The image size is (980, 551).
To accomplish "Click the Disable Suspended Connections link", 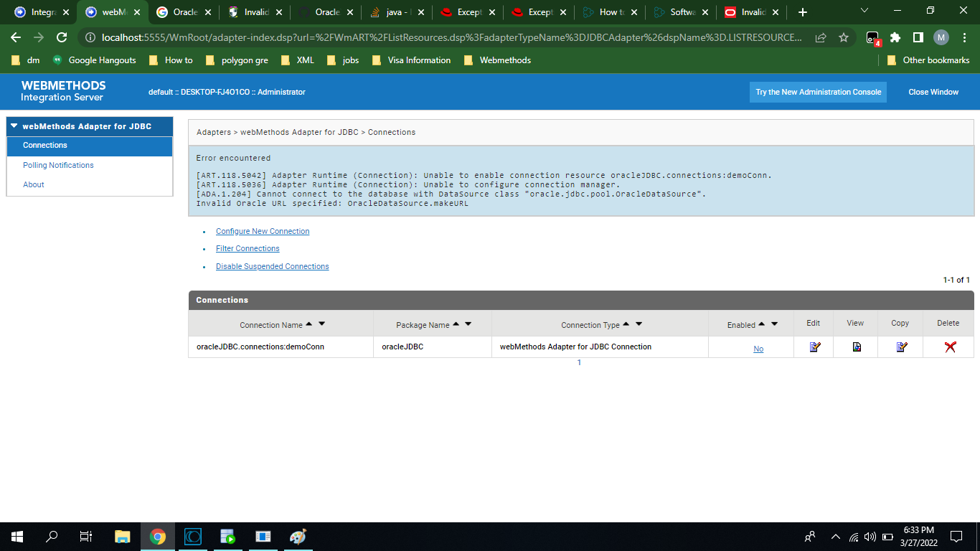I will pos(273,266).
